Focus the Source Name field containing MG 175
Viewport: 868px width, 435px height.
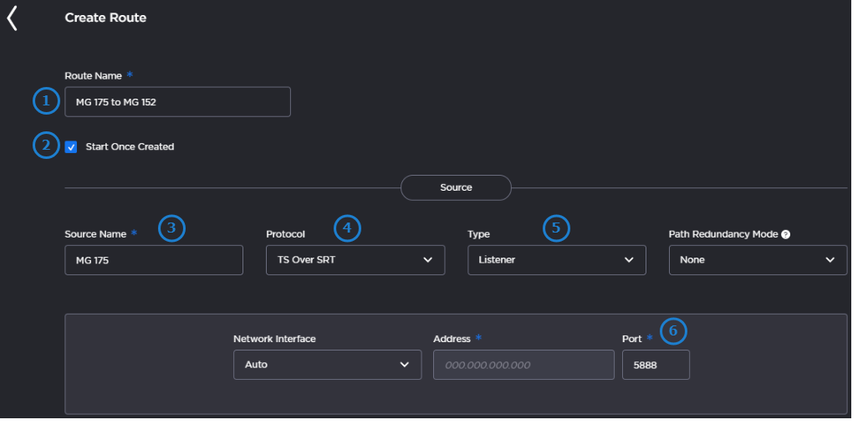click(x=154, y=260)
